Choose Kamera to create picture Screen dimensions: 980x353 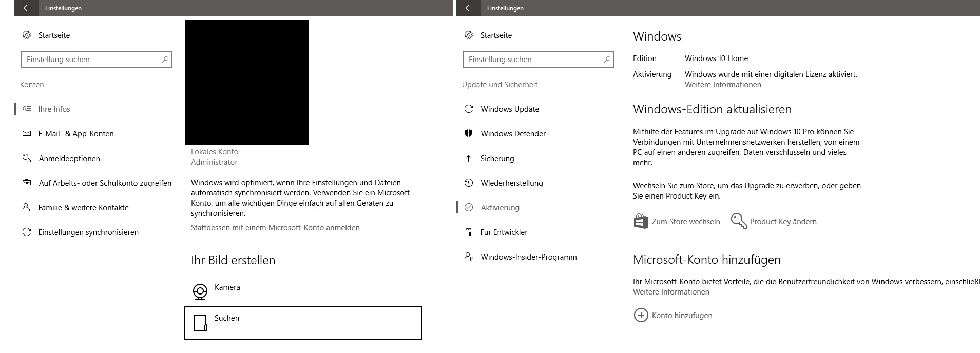tap(303, 291)
